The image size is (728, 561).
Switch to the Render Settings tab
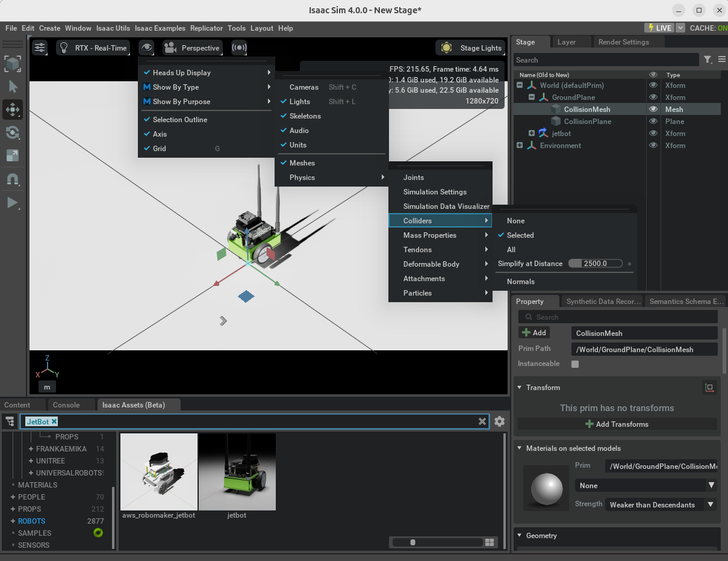point(623,42)
